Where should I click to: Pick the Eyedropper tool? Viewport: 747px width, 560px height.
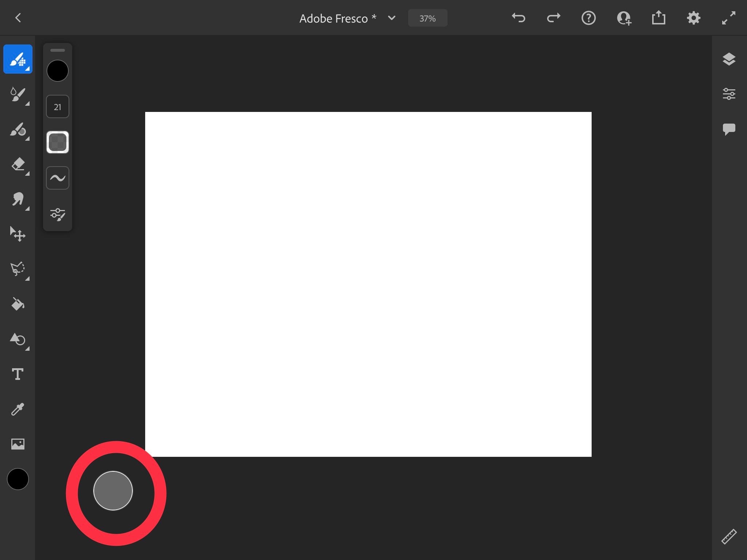click(18, 409)
